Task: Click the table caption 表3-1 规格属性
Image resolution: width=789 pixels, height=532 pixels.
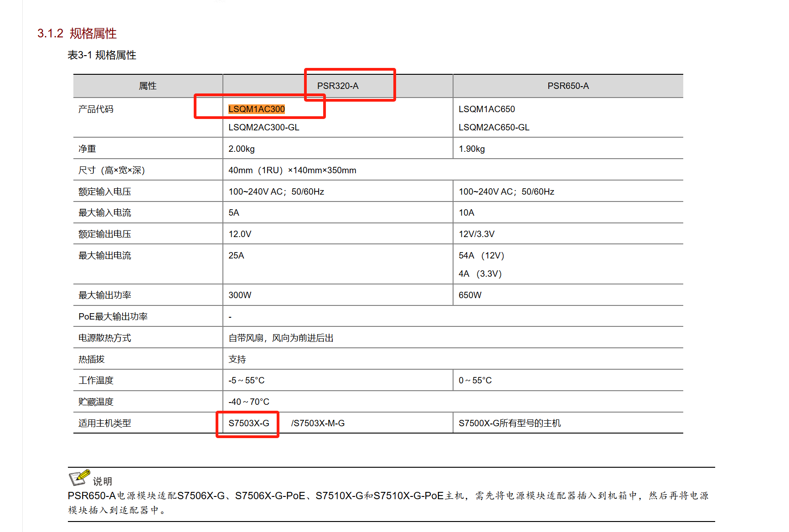Action: point(102,55)
